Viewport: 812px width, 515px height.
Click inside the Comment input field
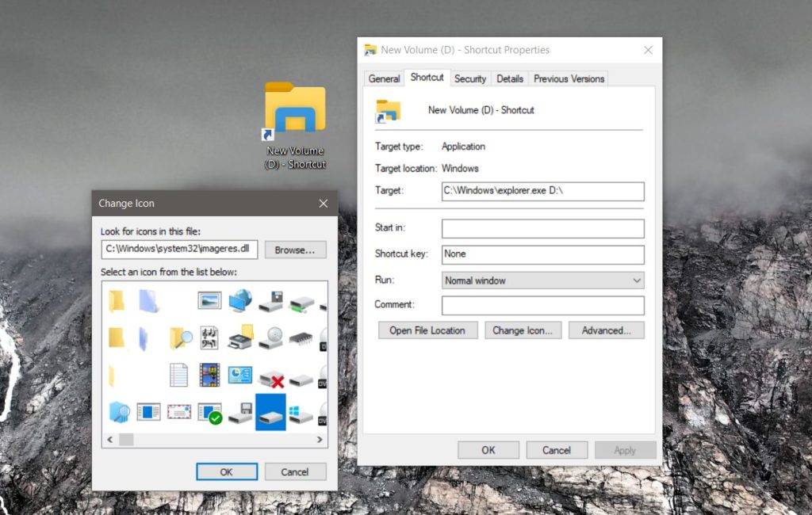(542, 305)
